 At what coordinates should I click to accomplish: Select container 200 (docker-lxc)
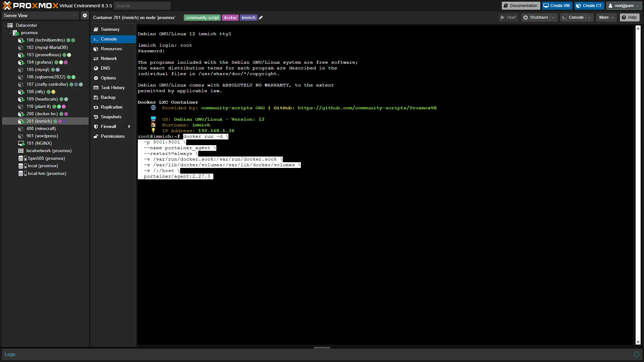(x=45, y=114)
